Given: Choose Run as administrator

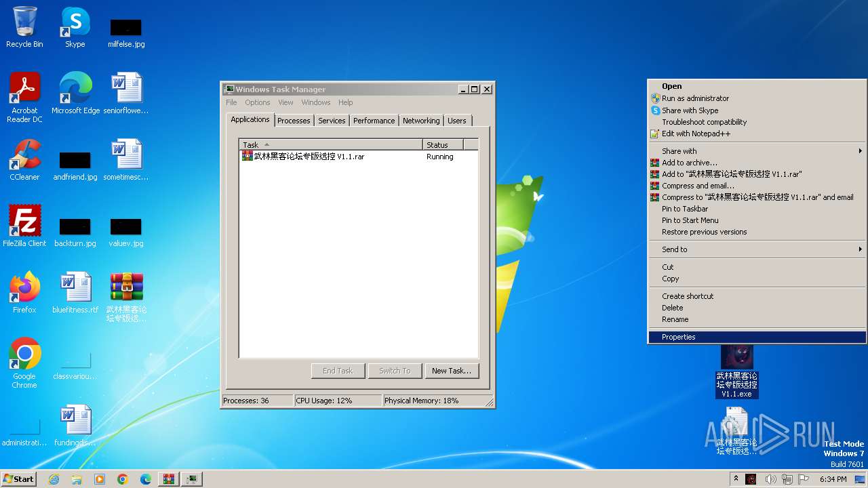Looking at the screenshot, I should click(757, 98).
